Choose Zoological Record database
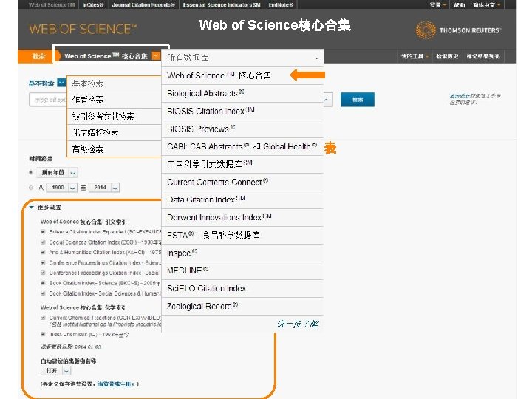Screen dimensions: 532x399 click(x=242, y=307)
